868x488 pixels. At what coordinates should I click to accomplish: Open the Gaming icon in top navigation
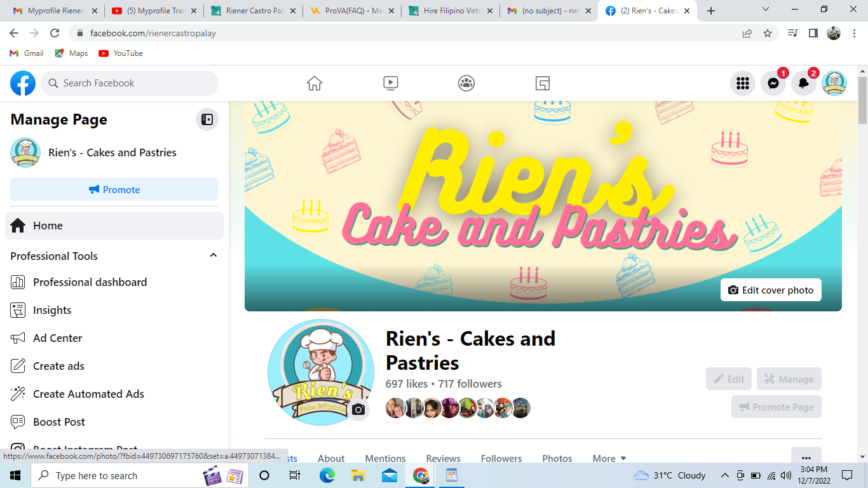pyautogui.click(x=542, y=83)
